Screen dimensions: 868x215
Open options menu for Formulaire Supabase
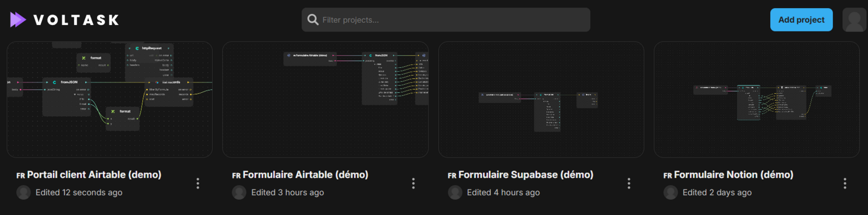629,184
